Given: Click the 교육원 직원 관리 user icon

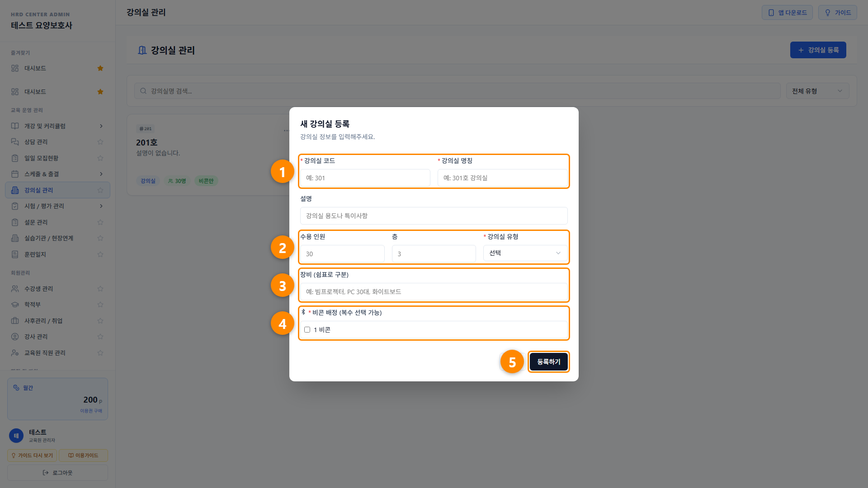Looking at the screenshot, I should click(x=15, y=353).
